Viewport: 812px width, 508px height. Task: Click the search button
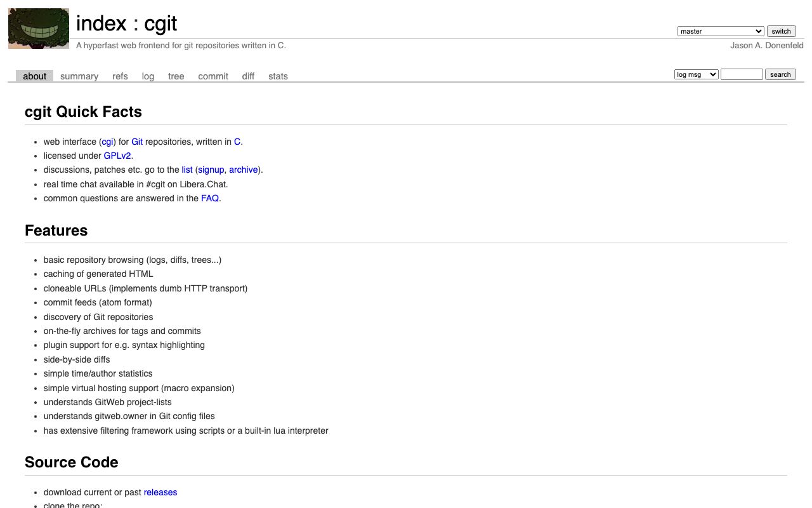click(x=780, y=74)
